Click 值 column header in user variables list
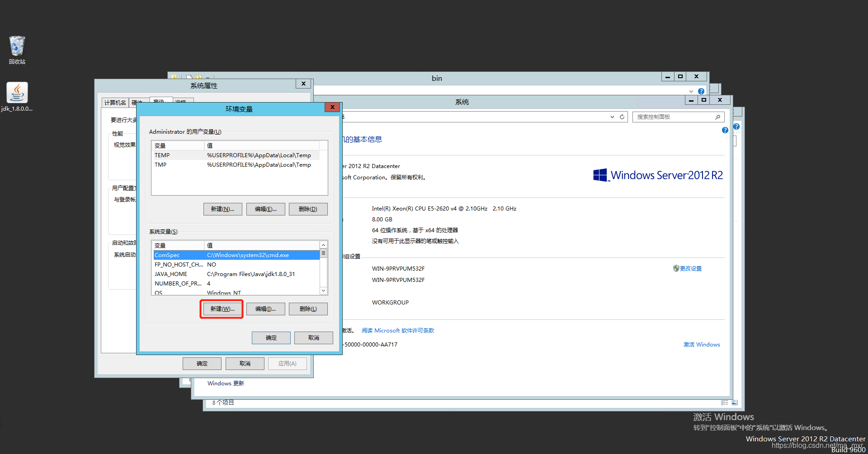The height and width of the screenshot is (454, 868). click(x=262, y=145)
